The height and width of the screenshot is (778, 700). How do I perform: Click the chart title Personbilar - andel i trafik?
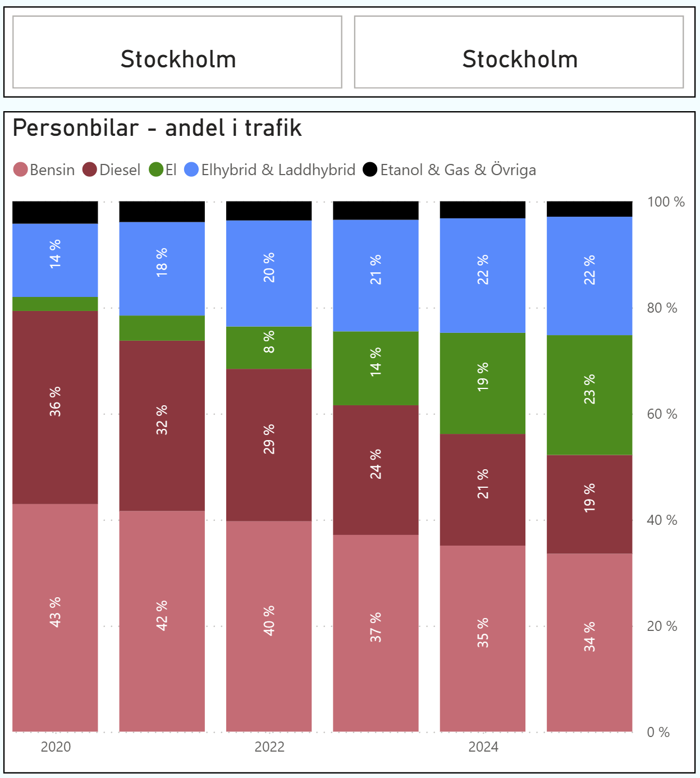pos(157,128)
